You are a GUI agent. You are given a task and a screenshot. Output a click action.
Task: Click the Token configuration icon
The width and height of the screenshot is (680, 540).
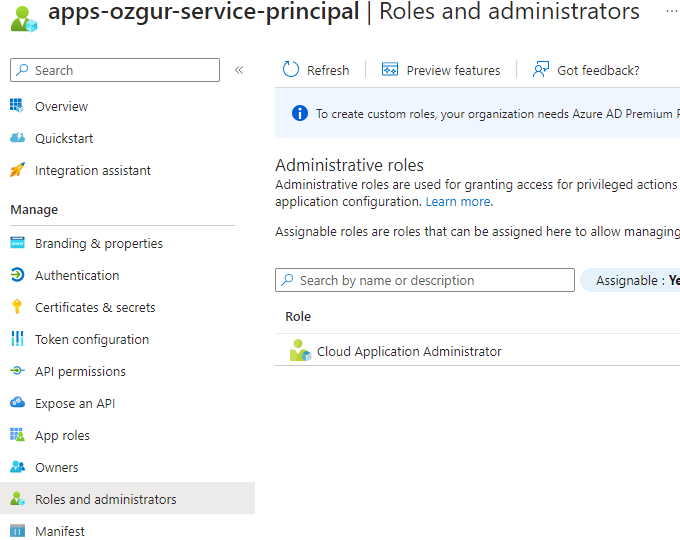(x=17, y=339)
